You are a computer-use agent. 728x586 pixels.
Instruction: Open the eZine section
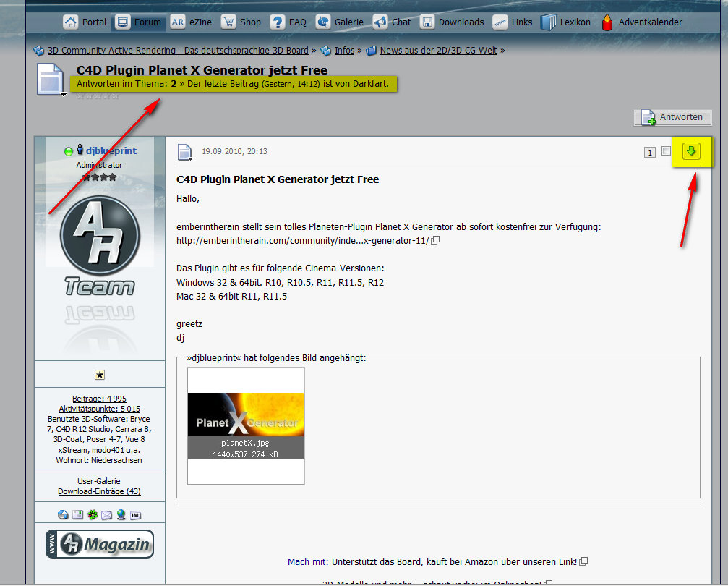click(191, 22)
